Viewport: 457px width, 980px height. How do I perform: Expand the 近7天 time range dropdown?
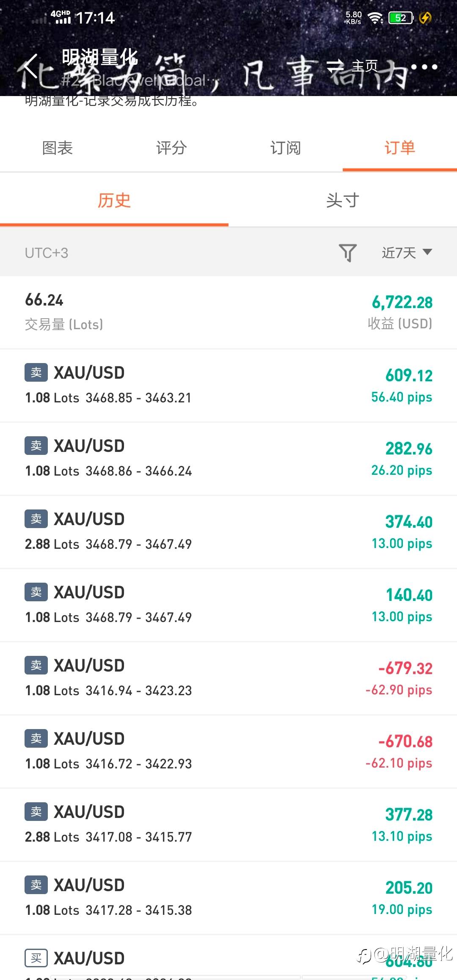click(407, 253)
